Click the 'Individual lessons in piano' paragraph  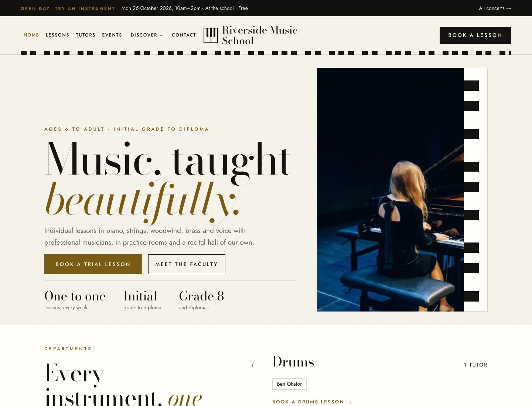pyautogui.click(x=149, y=237)
